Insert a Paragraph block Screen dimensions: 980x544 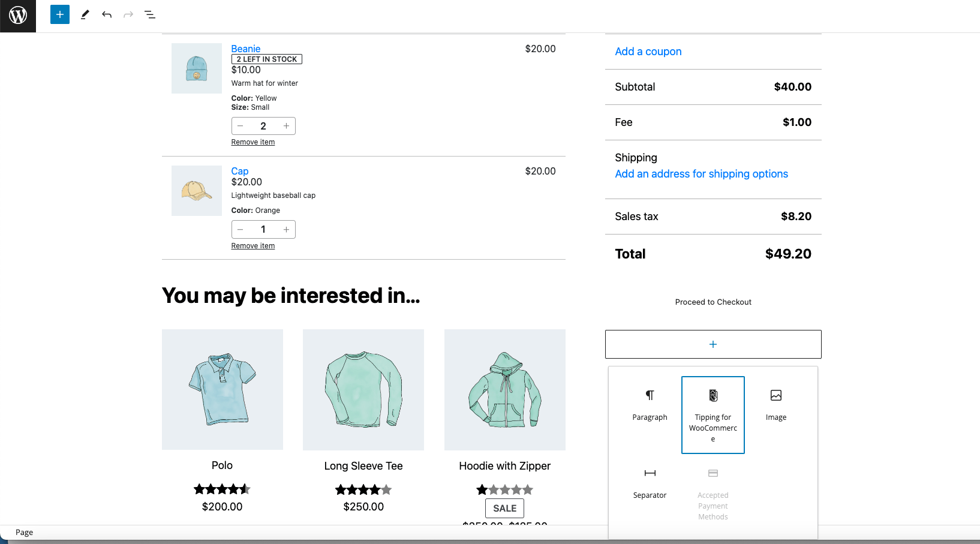click(650, 404)
